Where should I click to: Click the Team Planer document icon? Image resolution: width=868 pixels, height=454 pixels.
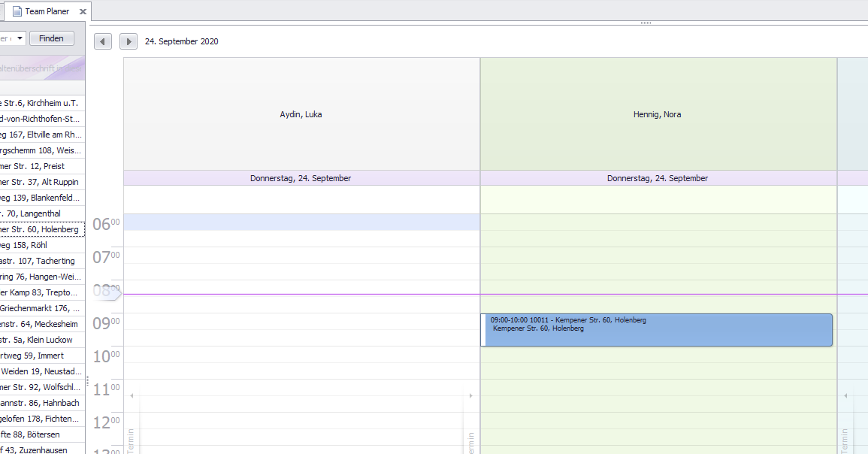[17, 11]
